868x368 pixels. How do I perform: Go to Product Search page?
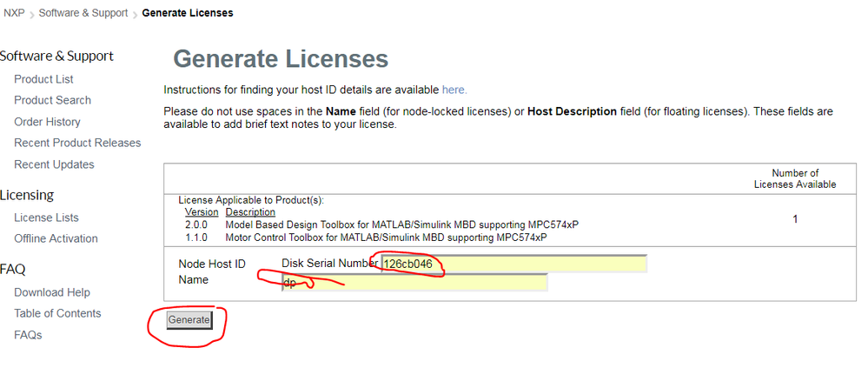click(53, 100)
